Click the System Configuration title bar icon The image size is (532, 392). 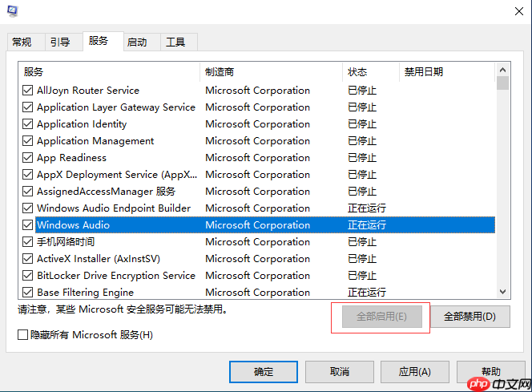pyautogui.click(x=13, y=11)
